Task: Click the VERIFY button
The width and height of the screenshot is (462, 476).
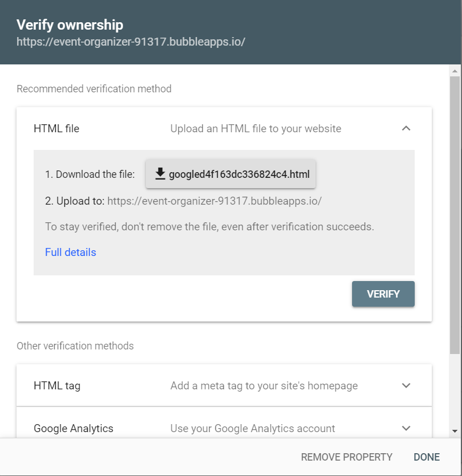Action: (x=383, y=294)
